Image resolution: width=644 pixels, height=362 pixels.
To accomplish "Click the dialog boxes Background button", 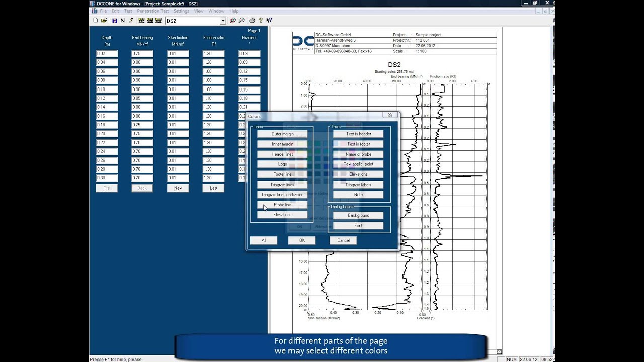I will (358, 215).
